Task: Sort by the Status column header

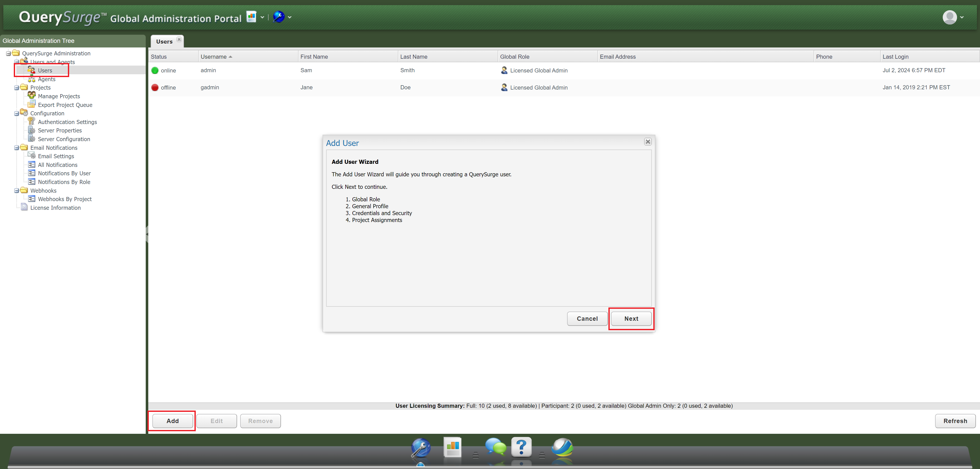Action: tap(173, 57)
